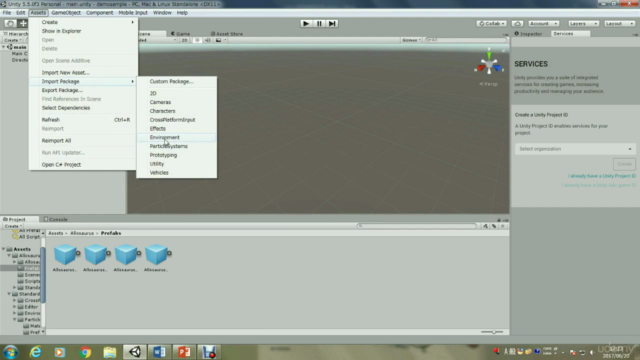
Task: Open the Layout dropdown
Action: pos(619,24)
